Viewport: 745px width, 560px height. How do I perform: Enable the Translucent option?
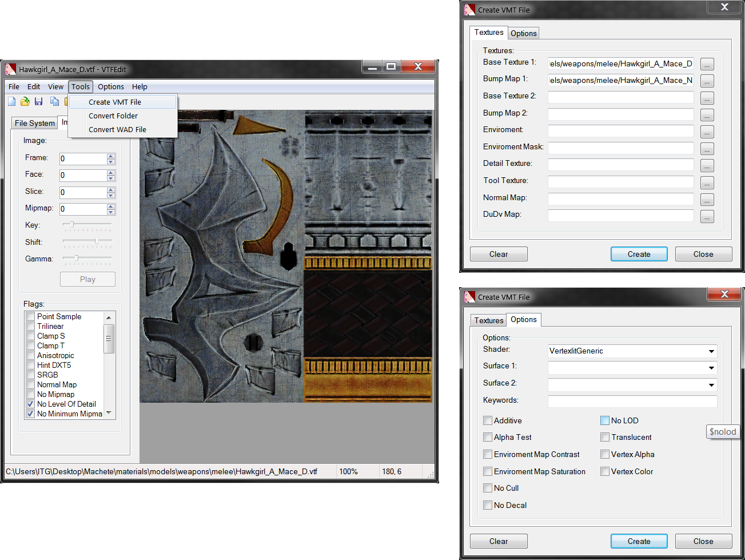[605, 437]
